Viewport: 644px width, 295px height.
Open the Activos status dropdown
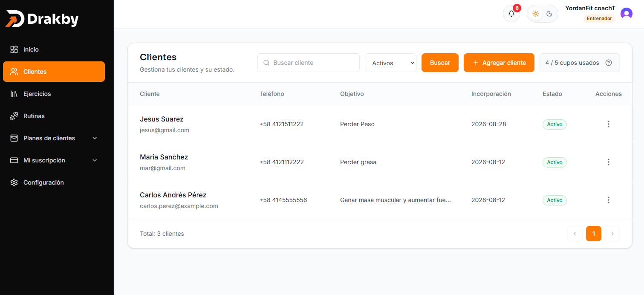390,63
